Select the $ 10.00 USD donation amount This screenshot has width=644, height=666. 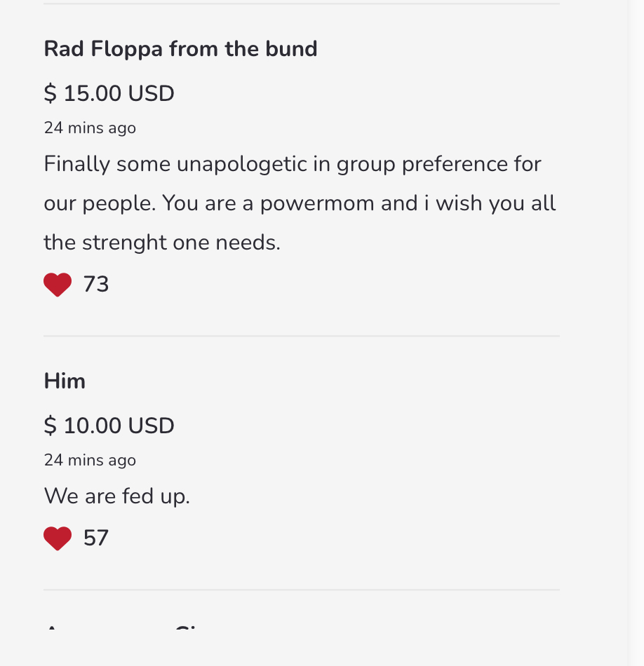109,426
